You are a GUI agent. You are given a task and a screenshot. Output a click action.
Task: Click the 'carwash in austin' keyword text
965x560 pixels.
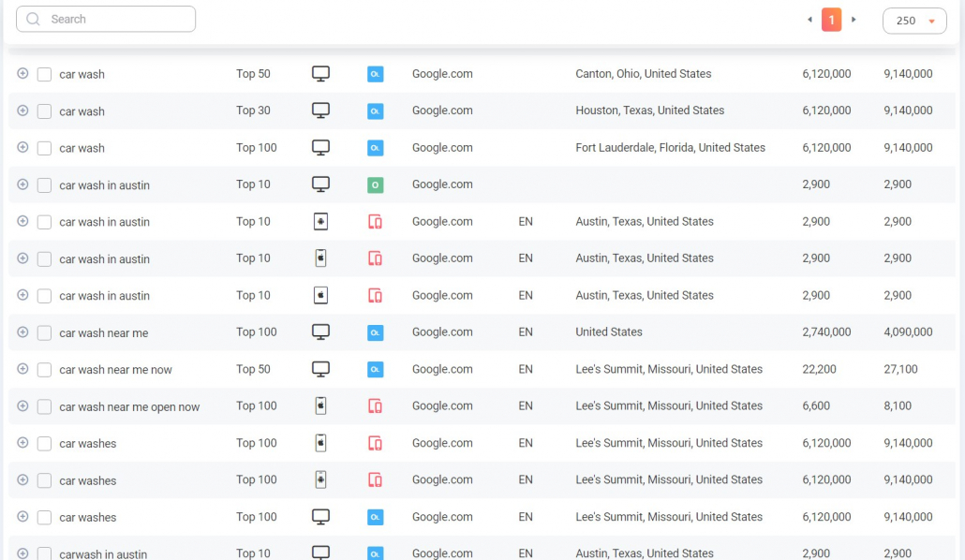103,553
